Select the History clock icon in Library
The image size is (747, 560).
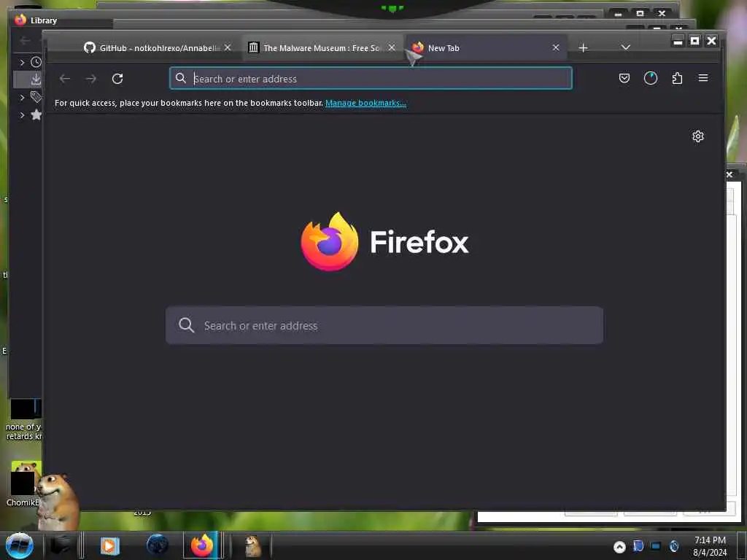tap(36, 62)
